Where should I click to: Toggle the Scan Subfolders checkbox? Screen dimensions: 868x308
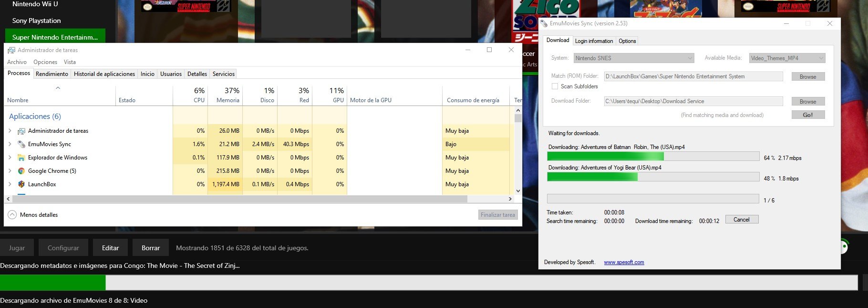(555, 86)
